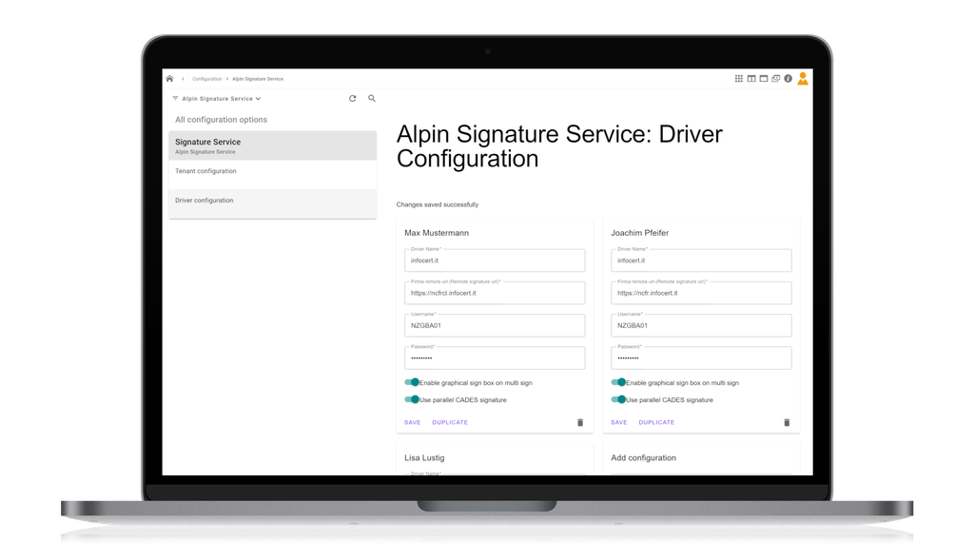Click the back chevron beside Configuration breadcrumb
This screenshot has height=560, width=974.
(x=183, y=79)
